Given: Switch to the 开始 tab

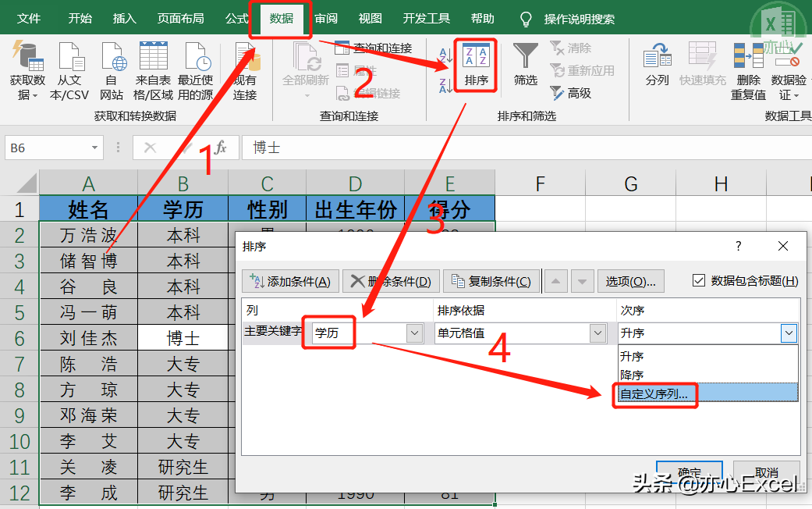Looking at the screenshot, I should (80, 19).
